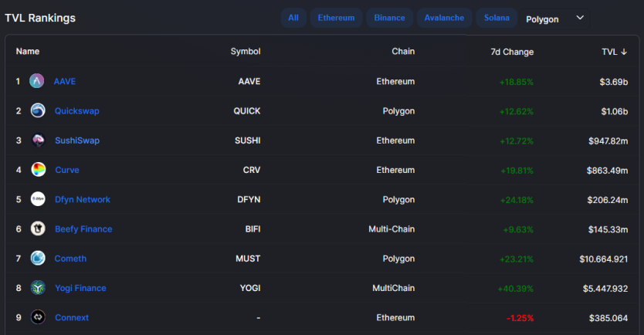The image size is (644, 335).
Task: Choose the Solana chain filter
Action: coord(497,18)
